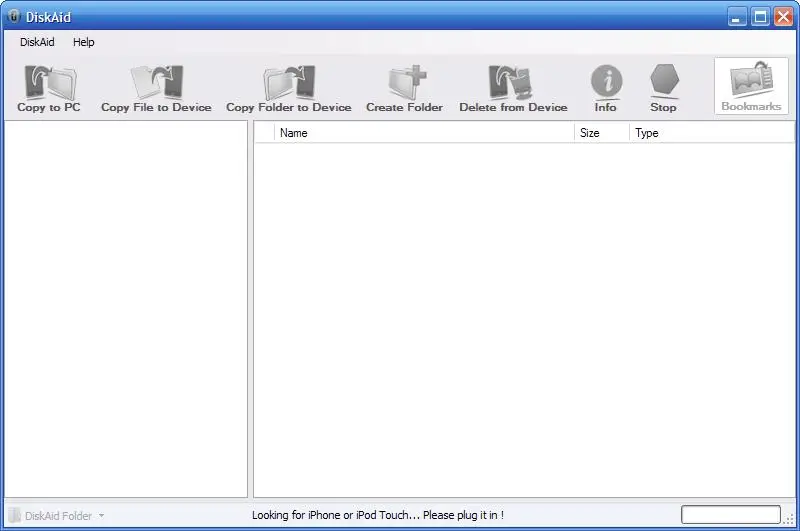Sort by the Name column header
This screenshot has width=800, height=531.
(x=424, y=133)
